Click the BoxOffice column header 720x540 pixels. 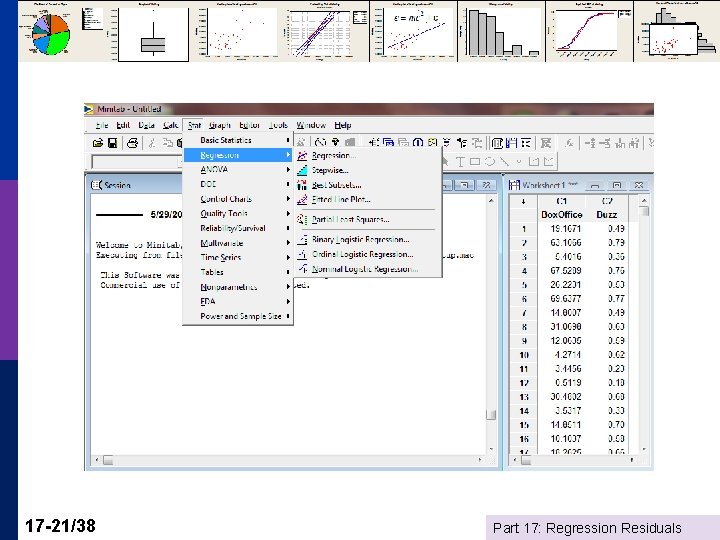(562, 215)
